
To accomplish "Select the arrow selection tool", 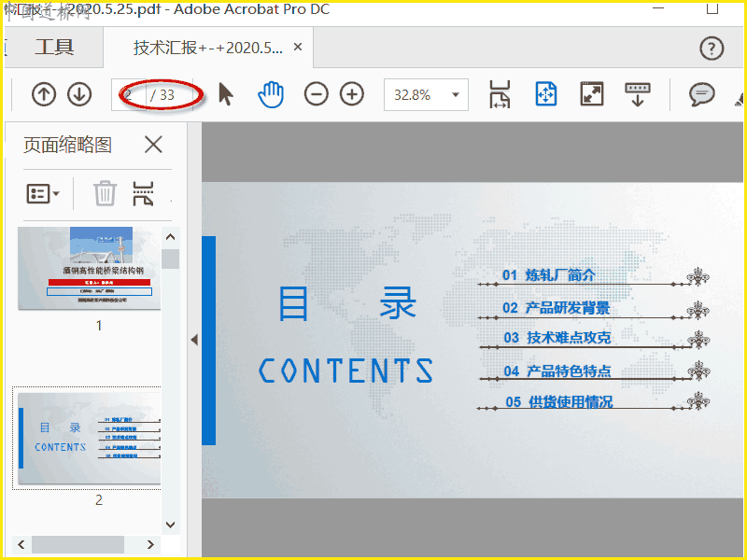I will 226,94.
